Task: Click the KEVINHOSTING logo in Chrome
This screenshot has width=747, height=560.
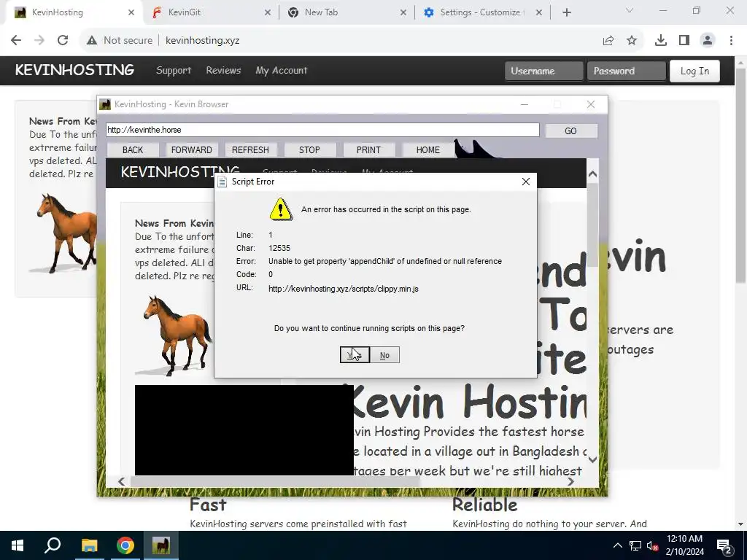Action: pyautogui.click(x=74, y=70)
